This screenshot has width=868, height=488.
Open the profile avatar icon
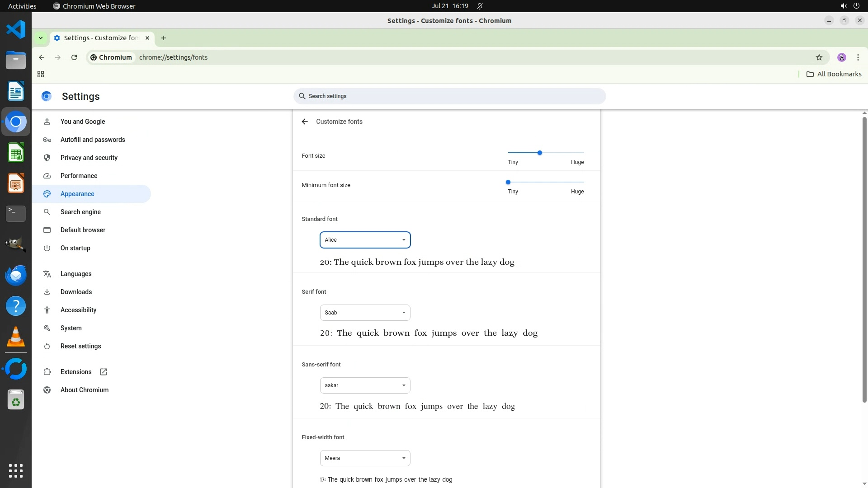[x=841, y=57]
